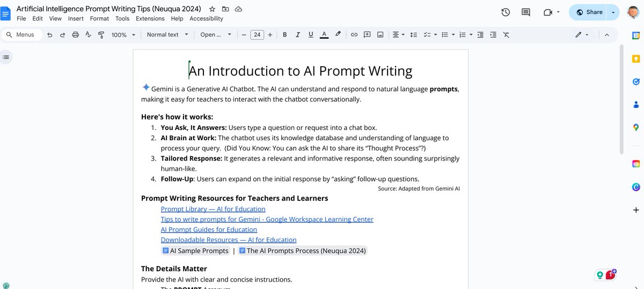
Task: Toggle underline formatting
Action: pyautogui.click(x=311, y=34)
